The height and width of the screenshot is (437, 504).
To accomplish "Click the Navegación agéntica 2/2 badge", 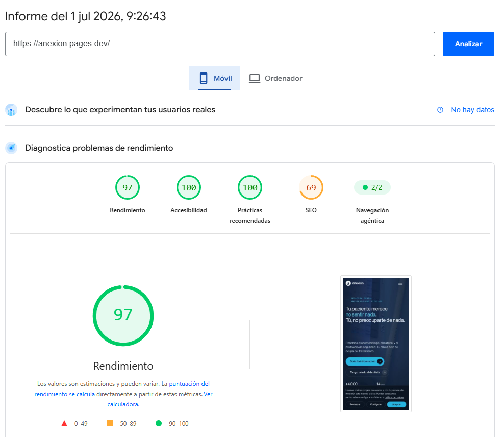I will pos(372,187).
